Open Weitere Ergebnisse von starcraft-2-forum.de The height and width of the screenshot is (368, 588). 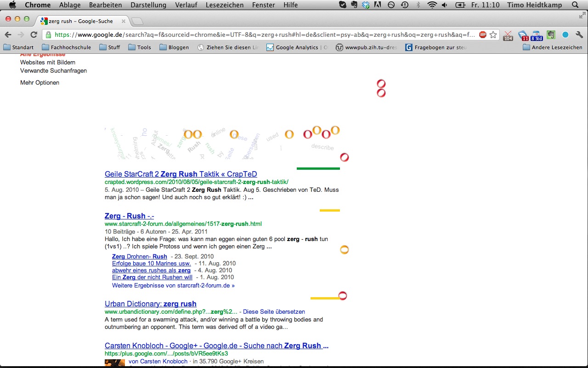tap(173, 285)
